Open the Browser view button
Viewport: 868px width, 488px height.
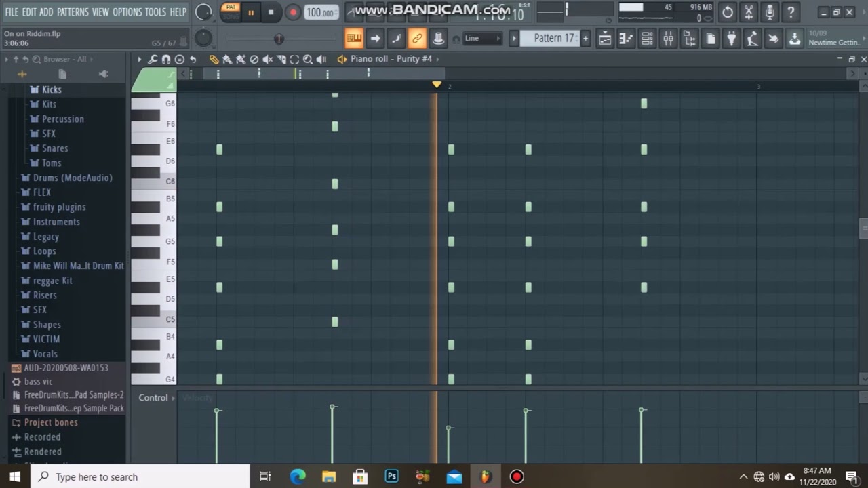pyautogui.click(x=689, y=39)
